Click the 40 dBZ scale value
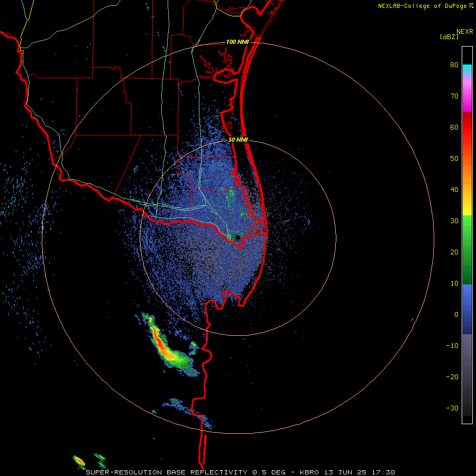476x476 pixels. click(x=454, y=190)
